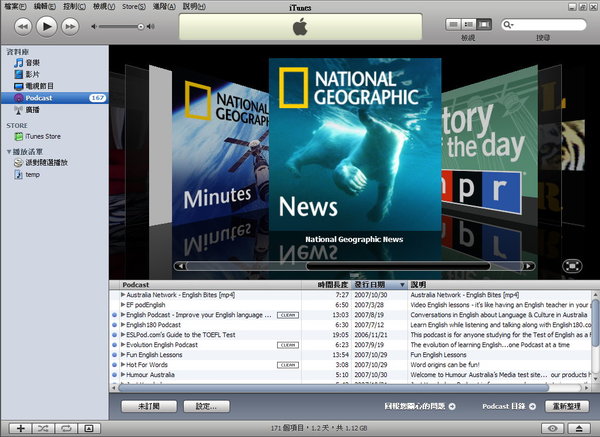Open the Controls menu
The height and width of the screenshot is (437, 600).
(74, 7)
